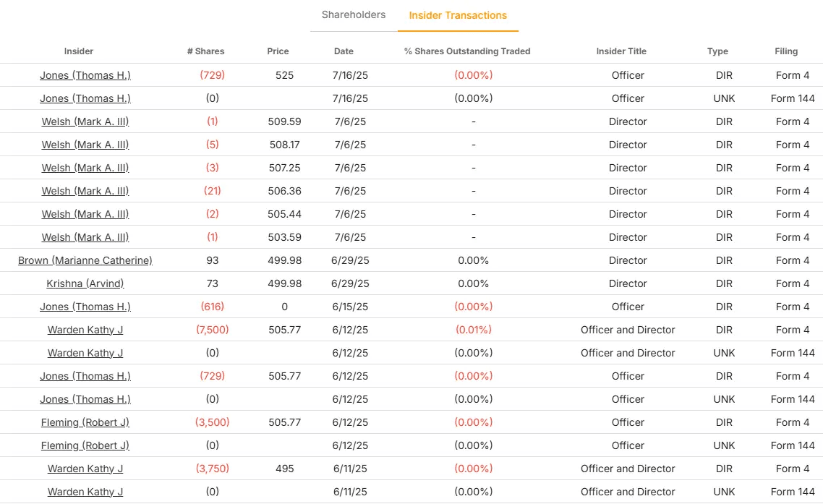Open the Warden Kathy J profile link
The width and height of the screenshot is (823, 504).
[x=84, y=330]
